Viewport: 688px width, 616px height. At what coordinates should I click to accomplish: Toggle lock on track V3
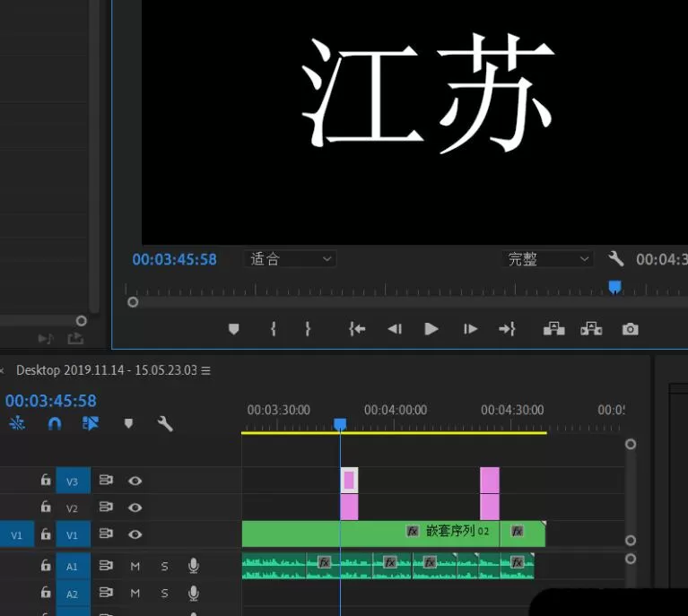pos(46,480)
